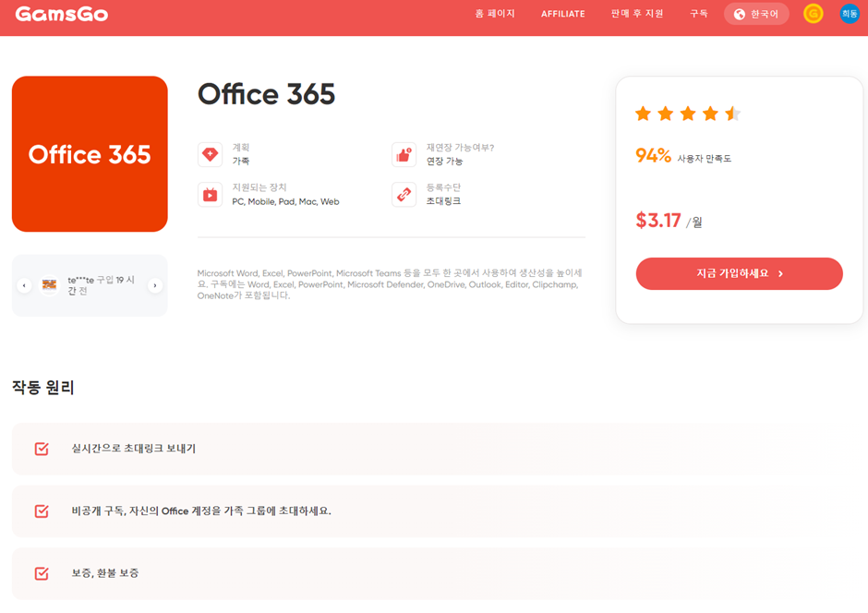This screenshot has width=868, height=613.
Task: Open the blue user profile avatar
Action: pos(850,14)
